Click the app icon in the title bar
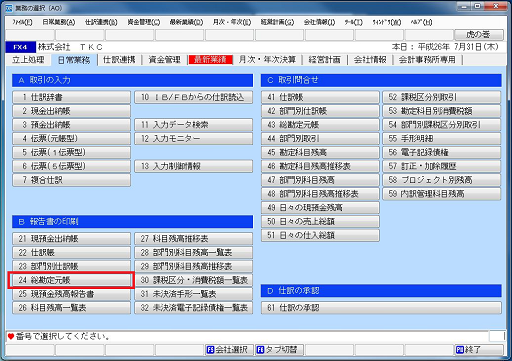Screen dimensions: 512x361 (x=9, y=7)
